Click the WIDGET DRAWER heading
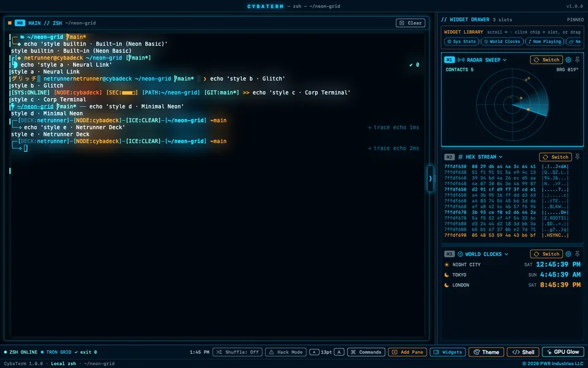Viewport: 588px width, 368px height. 465,20
